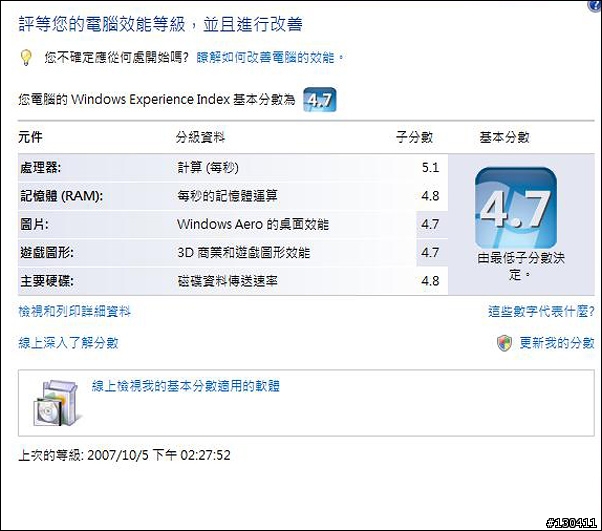Click the 每秒的記憶體運算 description
This screenshot has height=531, width=602.
[x=227, y=196]
